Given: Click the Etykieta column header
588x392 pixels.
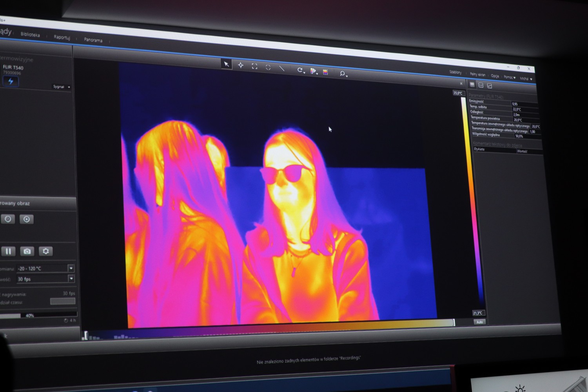Looking at the screenshot, I should point(495,149).
